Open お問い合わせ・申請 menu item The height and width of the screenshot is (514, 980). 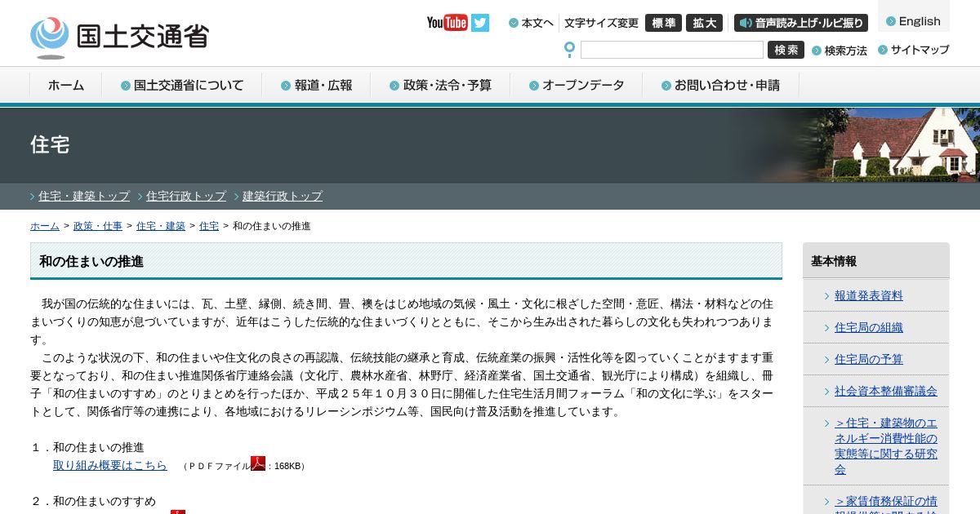(721, 85)
